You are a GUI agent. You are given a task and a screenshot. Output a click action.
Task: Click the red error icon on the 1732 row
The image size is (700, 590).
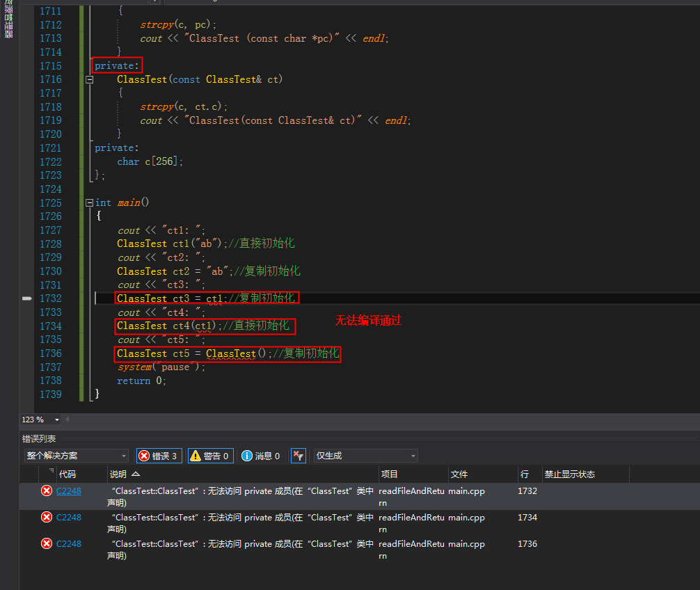[46, 491]
